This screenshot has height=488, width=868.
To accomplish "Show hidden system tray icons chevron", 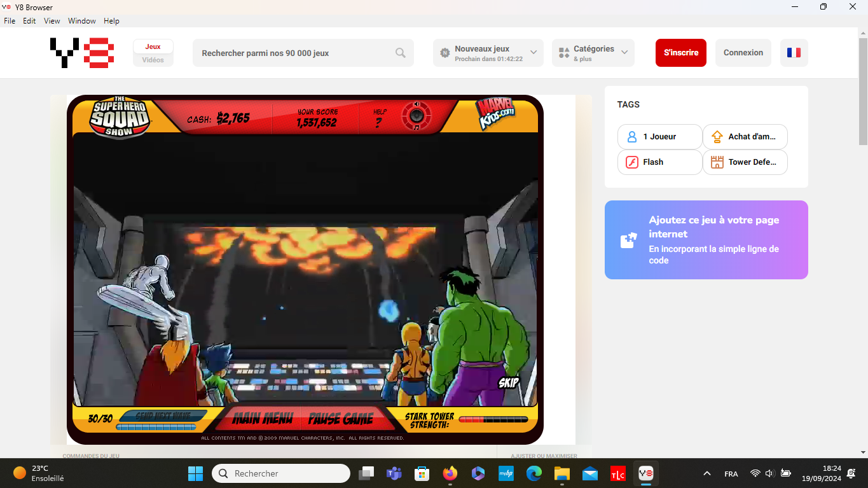I will (706, 473).
